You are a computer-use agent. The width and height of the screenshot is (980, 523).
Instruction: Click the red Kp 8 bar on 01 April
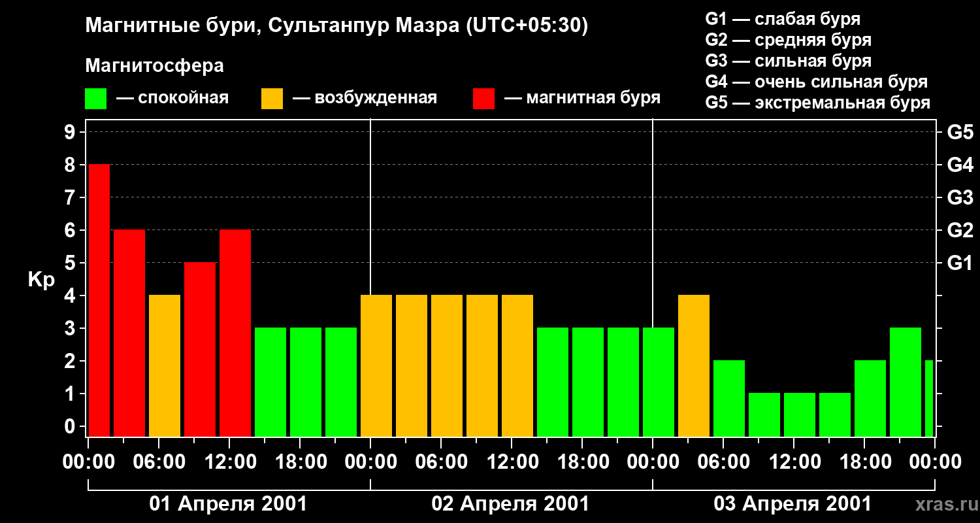pyautogui.click(x=99, y=300)
